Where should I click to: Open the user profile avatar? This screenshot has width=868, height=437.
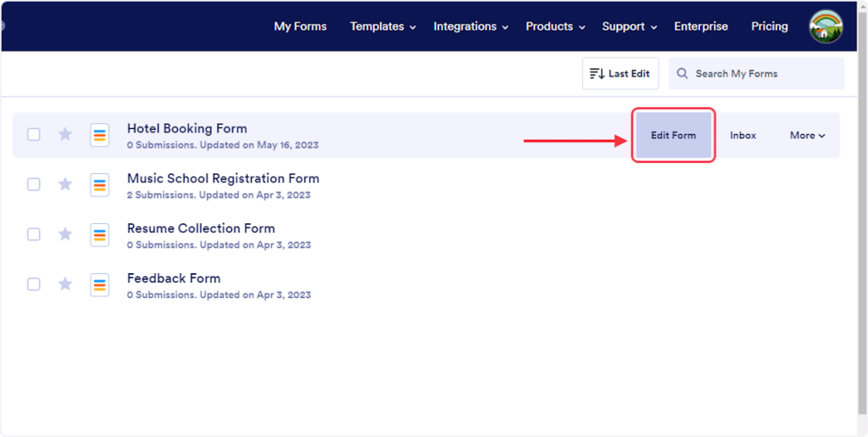(826, 26)
